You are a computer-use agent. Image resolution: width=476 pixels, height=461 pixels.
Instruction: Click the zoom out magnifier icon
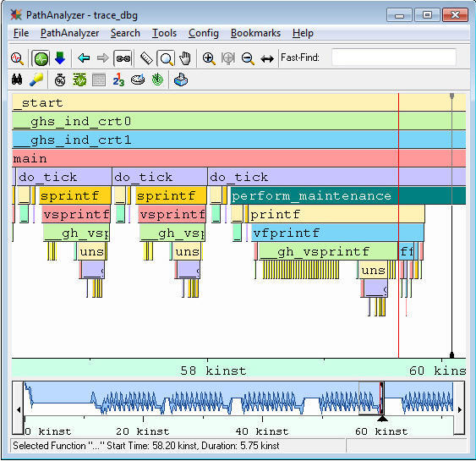click(x=248, y=58)
